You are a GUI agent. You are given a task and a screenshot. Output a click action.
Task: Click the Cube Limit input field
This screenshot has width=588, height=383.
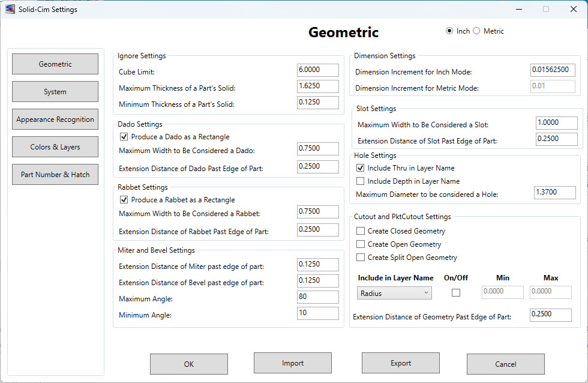[317, 70]
